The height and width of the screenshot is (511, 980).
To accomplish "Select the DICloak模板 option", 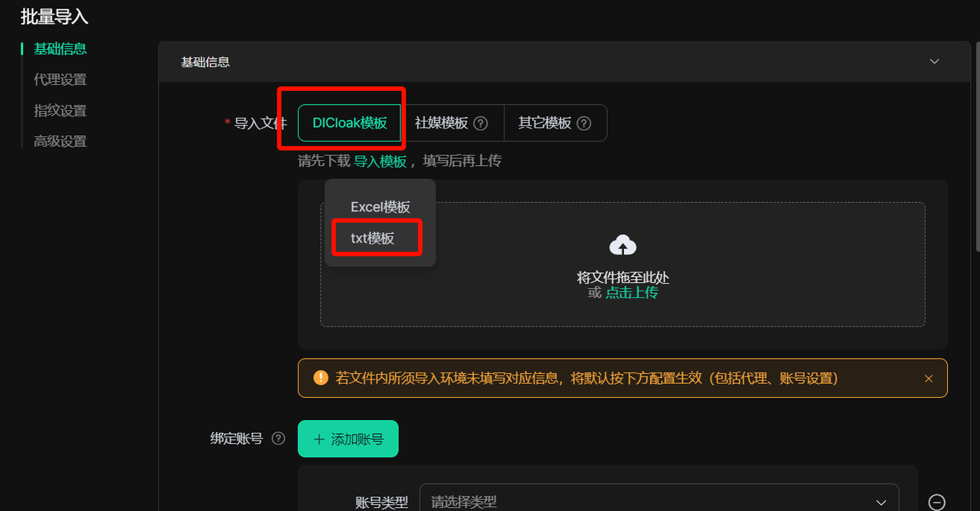I will (350, 123).
